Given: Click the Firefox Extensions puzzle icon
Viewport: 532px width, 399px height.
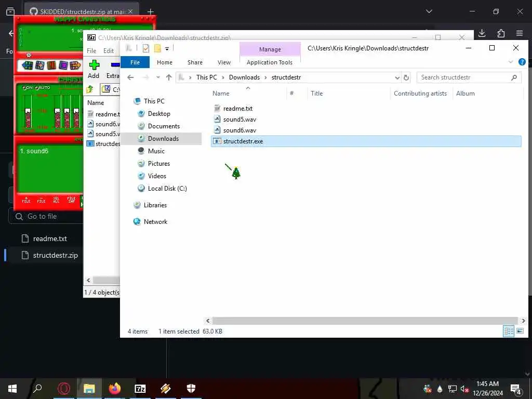Looking at the screenshot, I should pos(501,33).
